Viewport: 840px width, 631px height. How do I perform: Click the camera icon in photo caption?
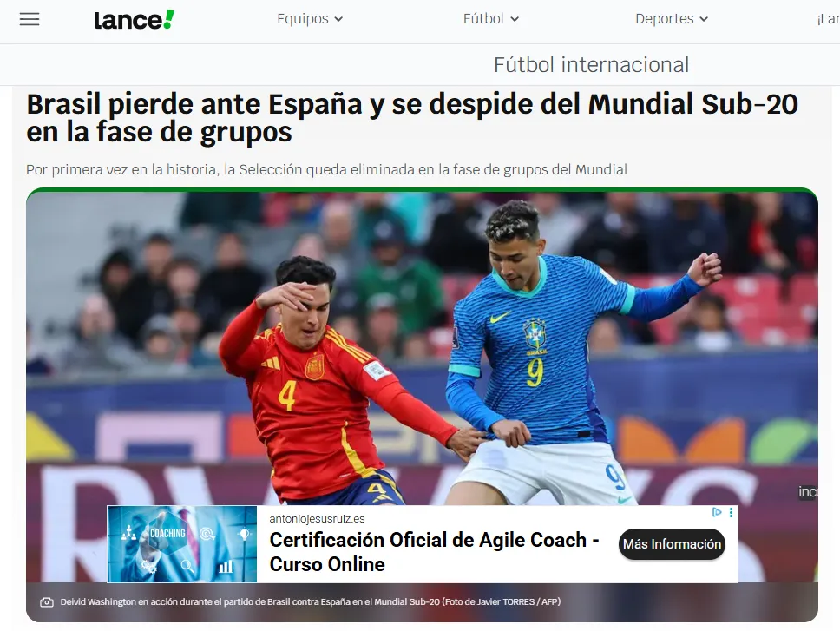[47, 602]
